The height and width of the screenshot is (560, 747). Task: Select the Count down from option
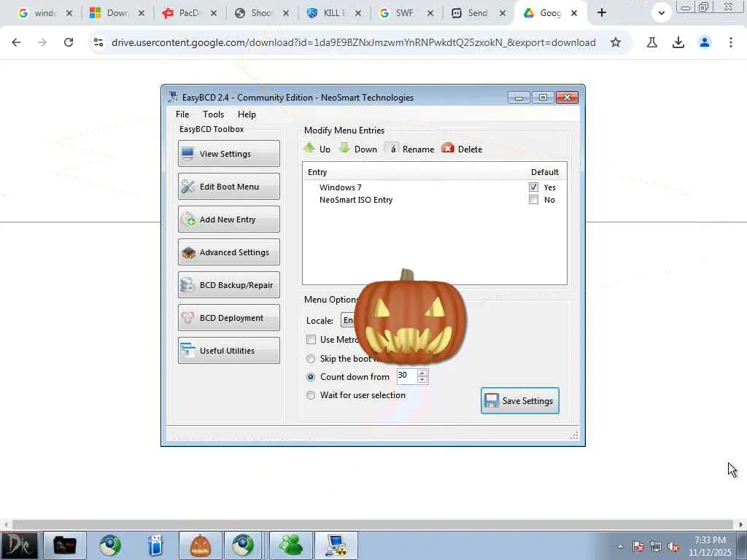pyautogui.click(x=311, y=377)
